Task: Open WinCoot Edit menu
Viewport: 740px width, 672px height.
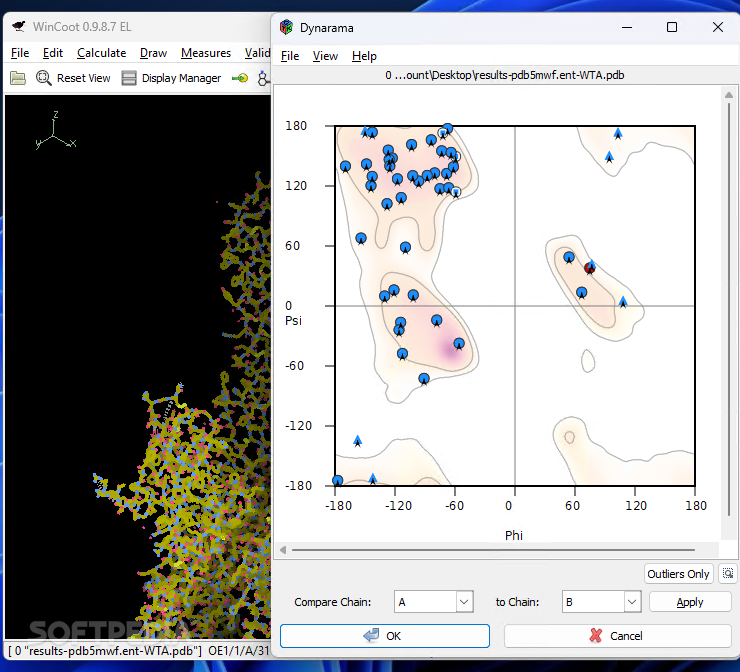Action: tap(52, 53)
